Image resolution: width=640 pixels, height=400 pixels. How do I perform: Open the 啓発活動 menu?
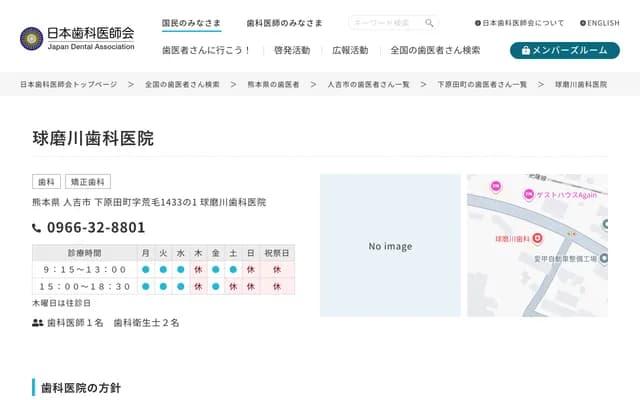coord(292,50)
